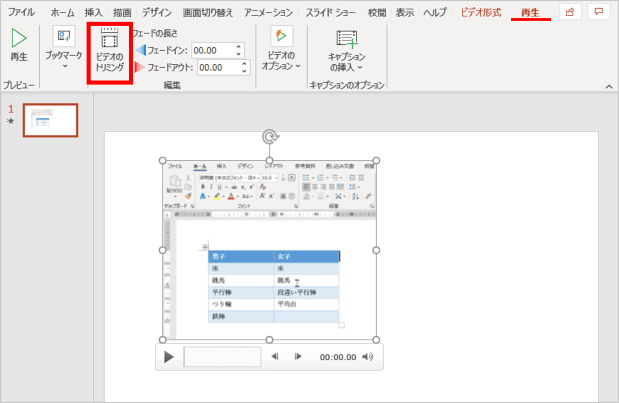Click the share icon in title bar

point(570,12)
